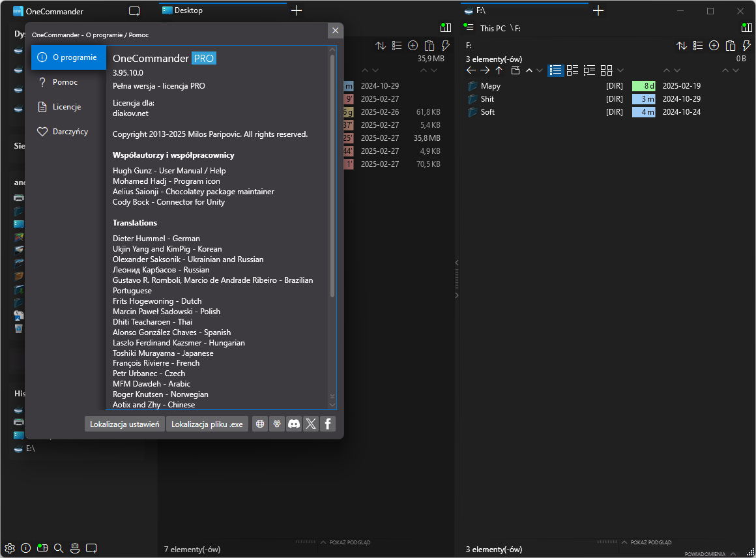756x558 pixels.
Task: Click the info icon in bottom toolbar
Action: [26, 548]
